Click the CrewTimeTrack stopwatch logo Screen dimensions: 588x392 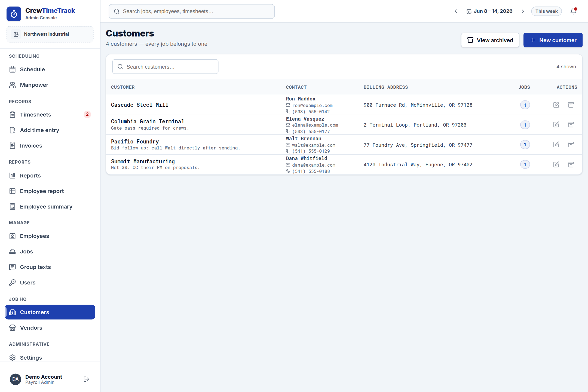pyautogui.click(x=14, y=14)
